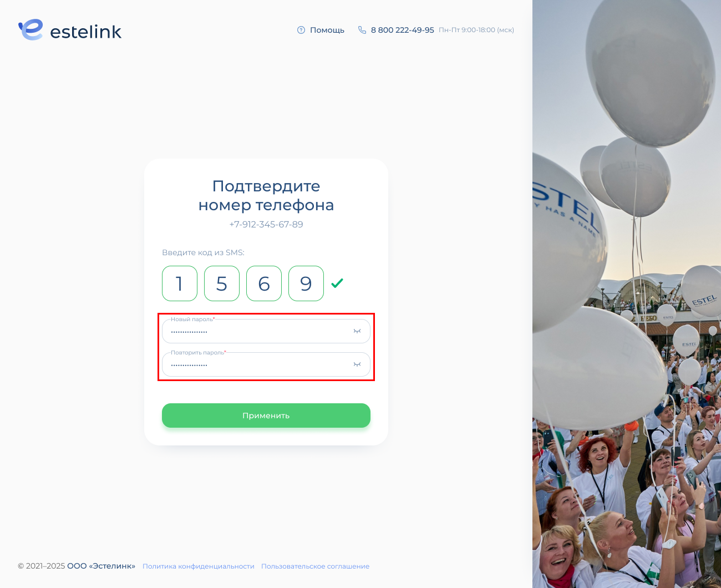Show password in Новый пароль field
The height and width of the screenshot is (588, 721).
point(357,331)
